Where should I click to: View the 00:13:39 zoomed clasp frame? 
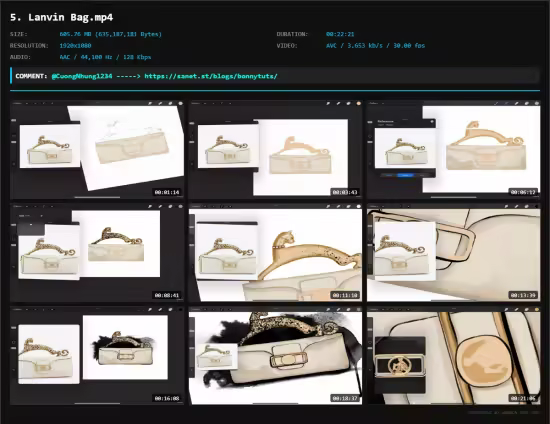click(454, 253)
